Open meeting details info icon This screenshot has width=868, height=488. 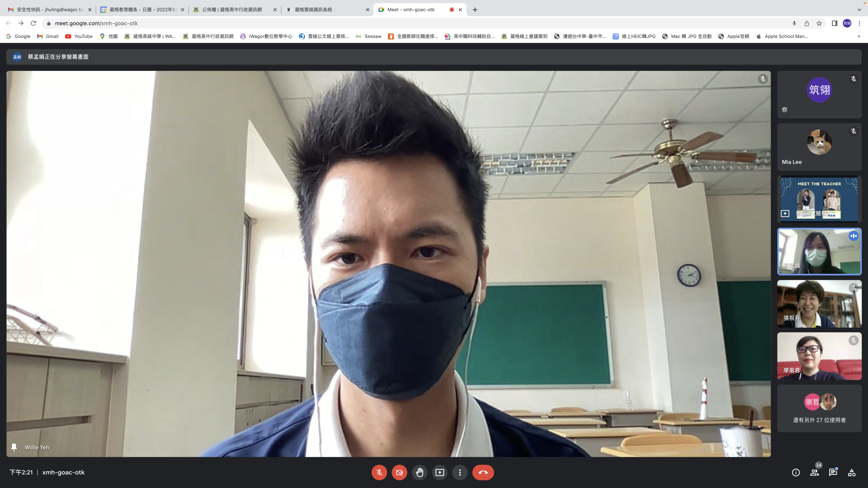tap(796, 472)
